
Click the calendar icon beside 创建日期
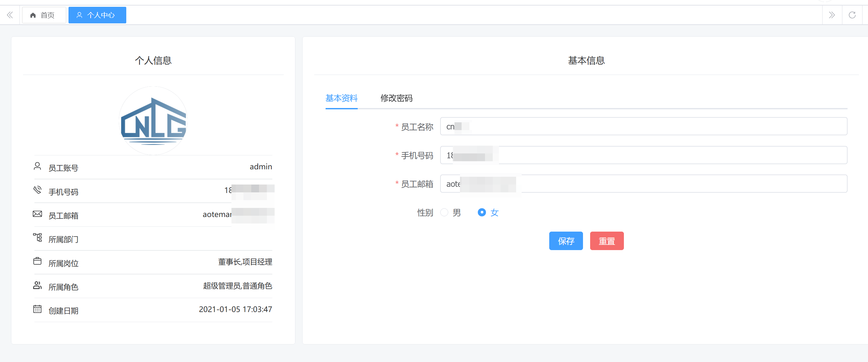click(37, 309)
